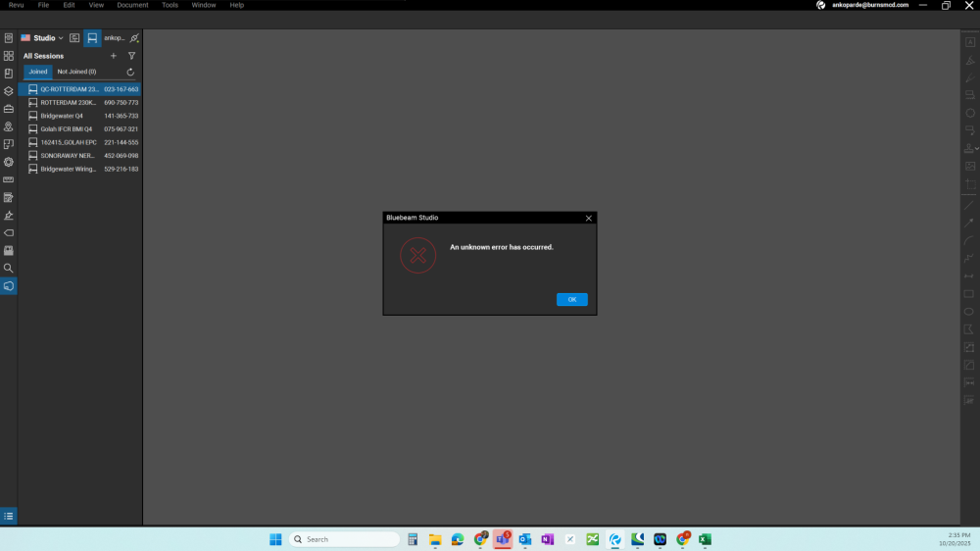Open the Tools menu
The width and height of the screenshot is (980, 551).
[x=170, y=5]
